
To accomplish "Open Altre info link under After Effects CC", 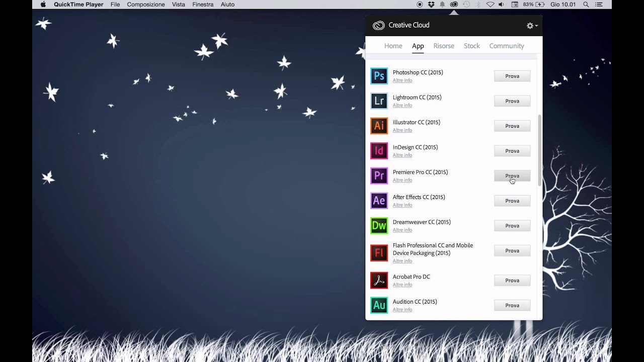I will (403, 205).
